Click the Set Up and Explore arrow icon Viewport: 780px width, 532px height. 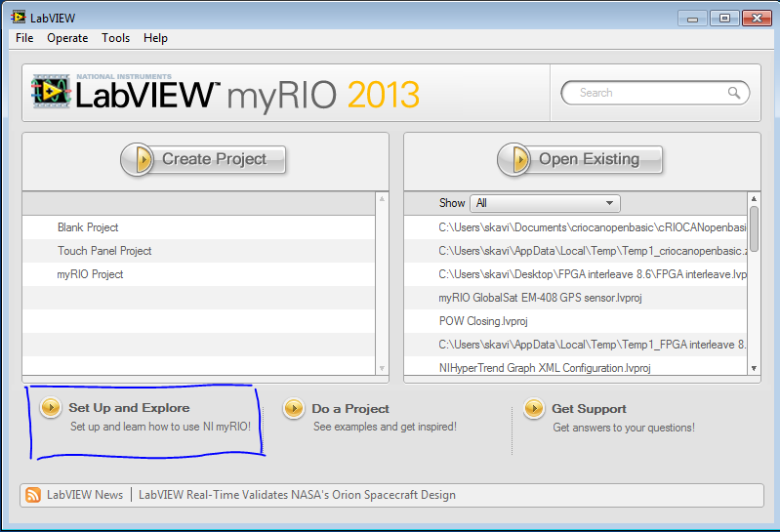(51, 408)
